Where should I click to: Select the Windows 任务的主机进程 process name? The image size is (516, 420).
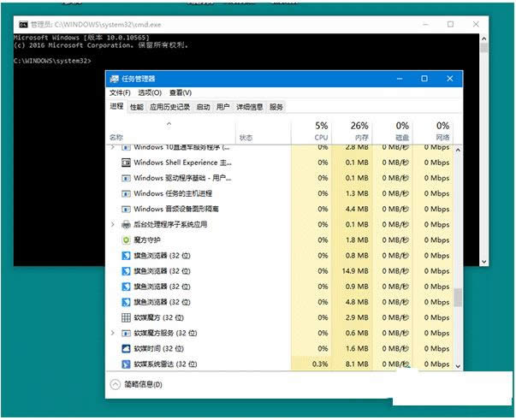[x=173, y=193]
